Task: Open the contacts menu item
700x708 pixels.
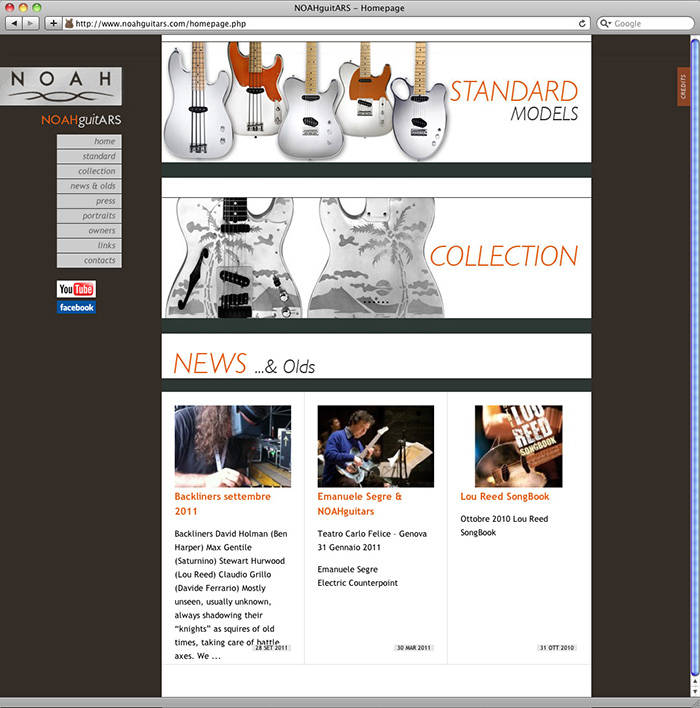Action: coord(89,261)
